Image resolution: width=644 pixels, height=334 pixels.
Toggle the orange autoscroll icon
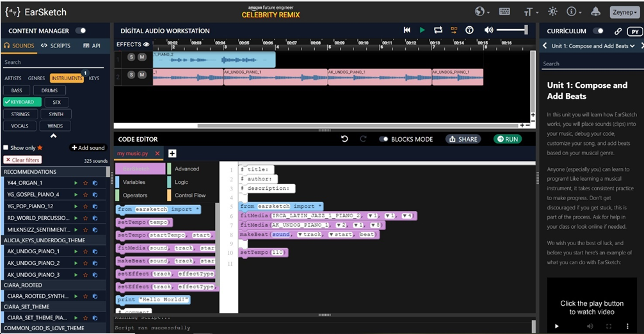454,30
